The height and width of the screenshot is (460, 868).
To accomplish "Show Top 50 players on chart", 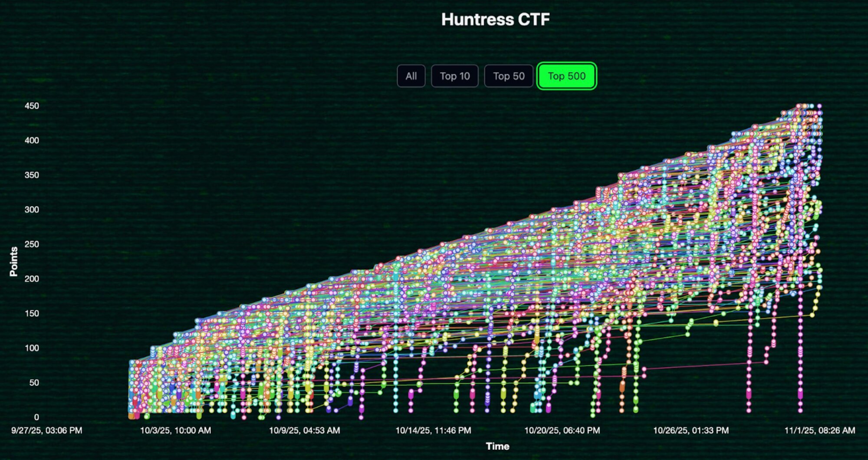I will (x=509, y=76).
